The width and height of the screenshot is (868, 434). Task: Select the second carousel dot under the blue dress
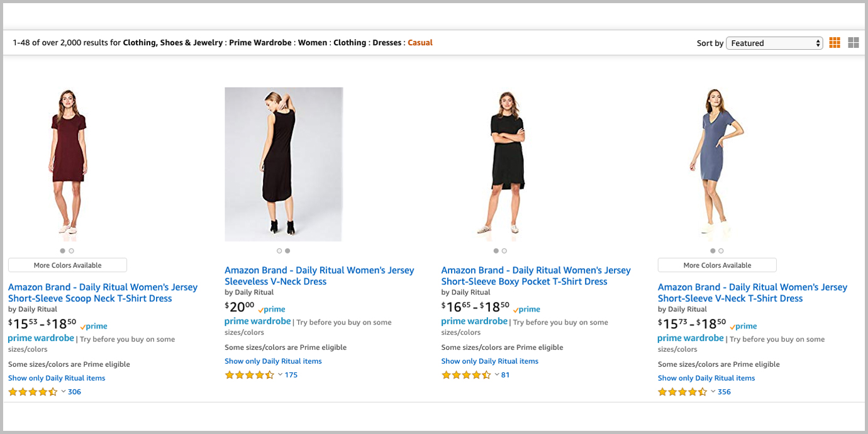(x=721, y=250)
